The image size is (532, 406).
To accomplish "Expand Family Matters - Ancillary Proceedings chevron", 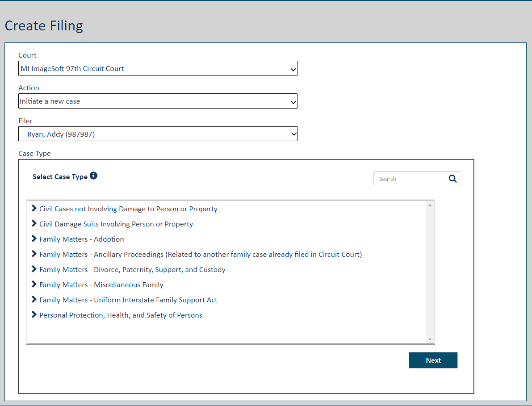I will point(34,254).
